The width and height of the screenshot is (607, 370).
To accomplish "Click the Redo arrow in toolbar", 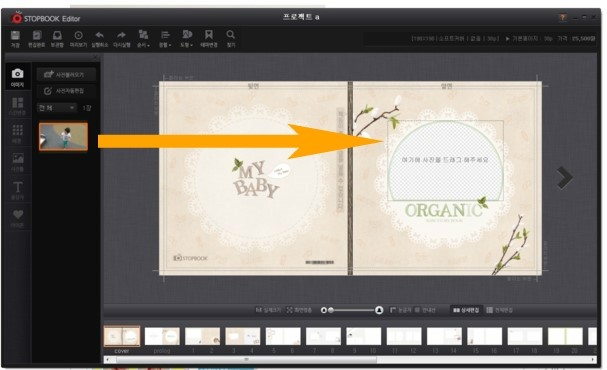I will (122, 39).
